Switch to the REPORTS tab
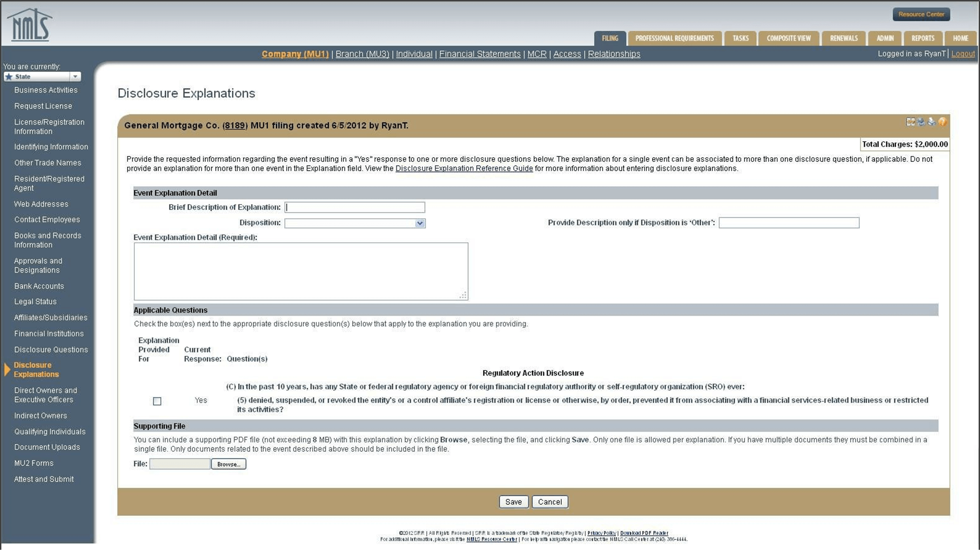 923,38
